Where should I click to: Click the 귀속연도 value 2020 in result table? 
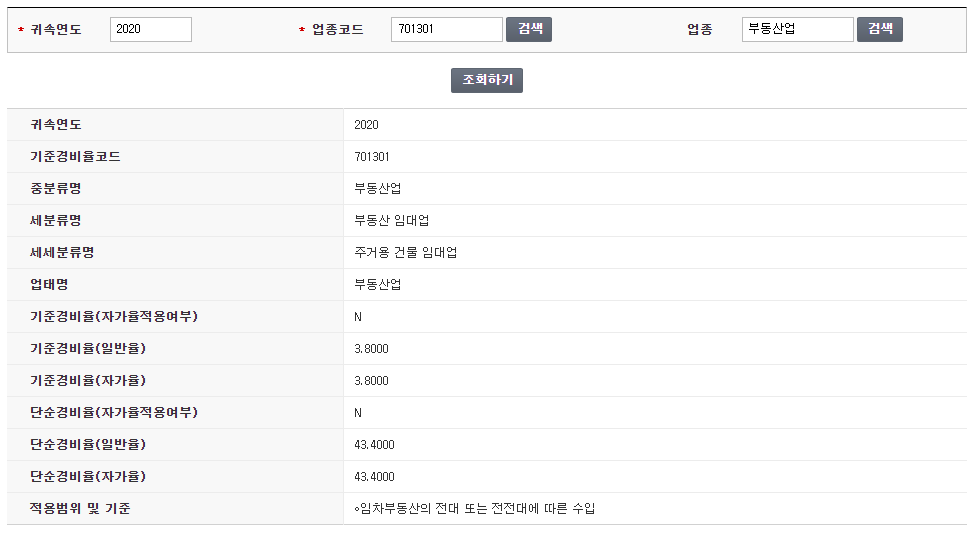(x=366, y=125)
